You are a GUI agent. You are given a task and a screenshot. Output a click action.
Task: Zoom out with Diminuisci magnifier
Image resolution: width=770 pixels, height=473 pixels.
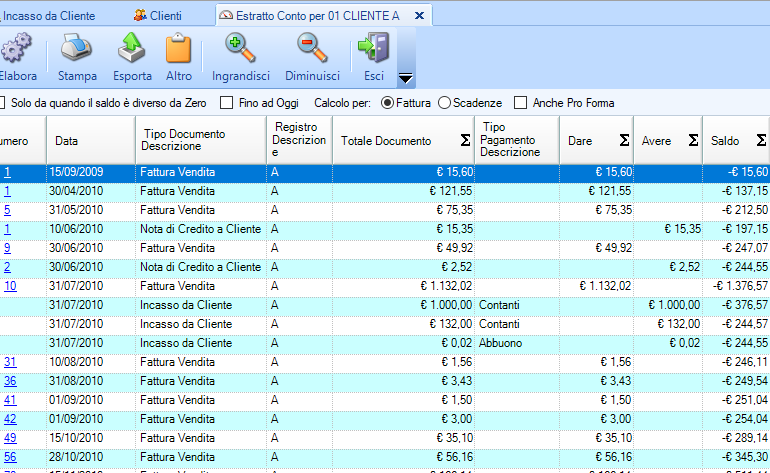coord(312,48)
